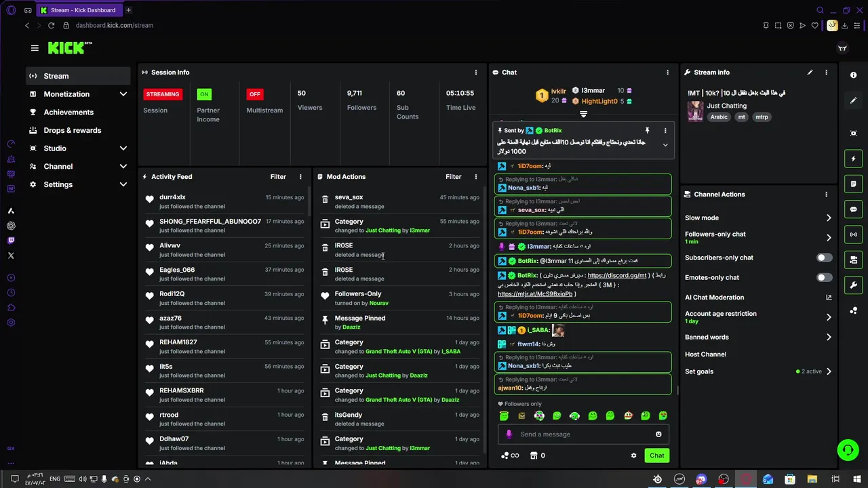Expand the pinned message chevron

(665, 145)
